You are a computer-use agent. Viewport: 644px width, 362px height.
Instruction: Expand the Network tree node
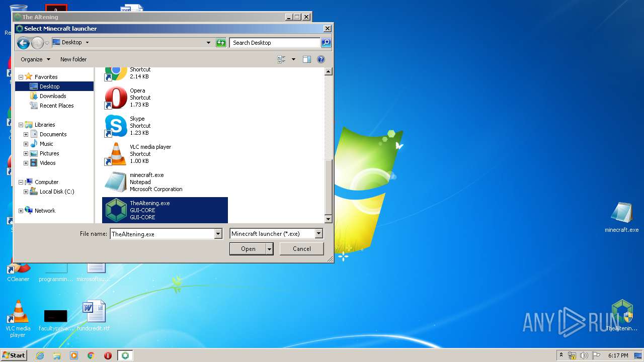21,211
